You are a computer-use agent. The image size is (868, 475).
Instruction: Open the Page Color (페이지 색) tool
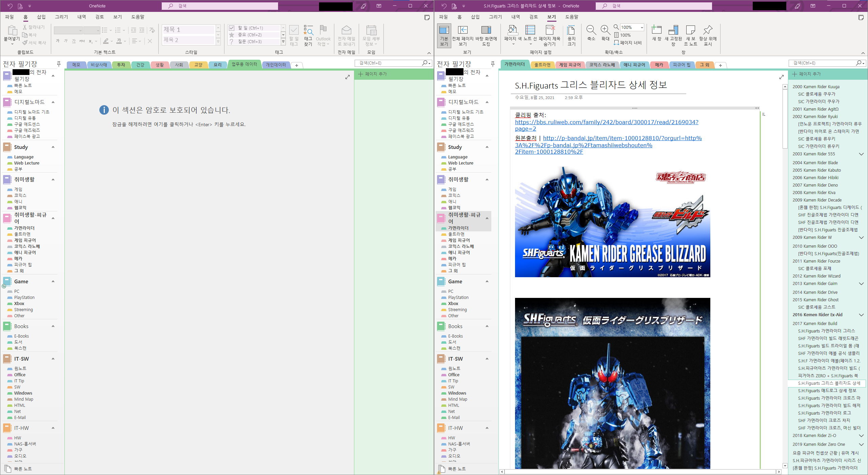[512, 31]
